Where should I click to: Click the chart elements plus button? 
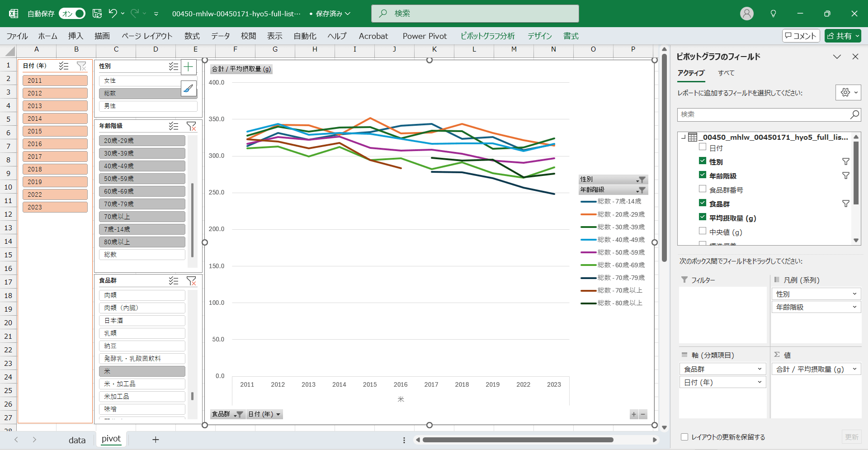click(x=189, y=67)
